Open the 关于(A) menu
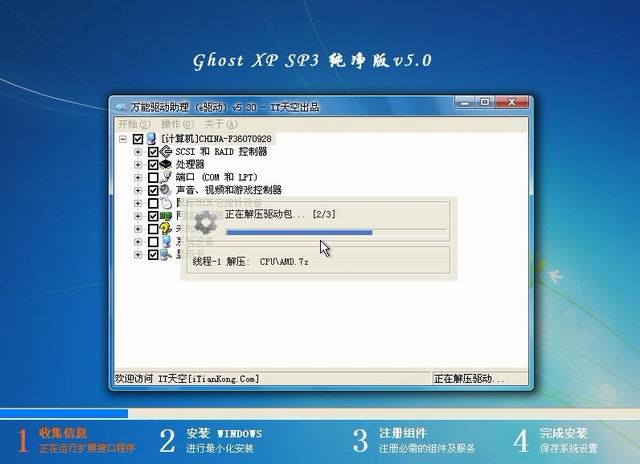 pos(221,124)
